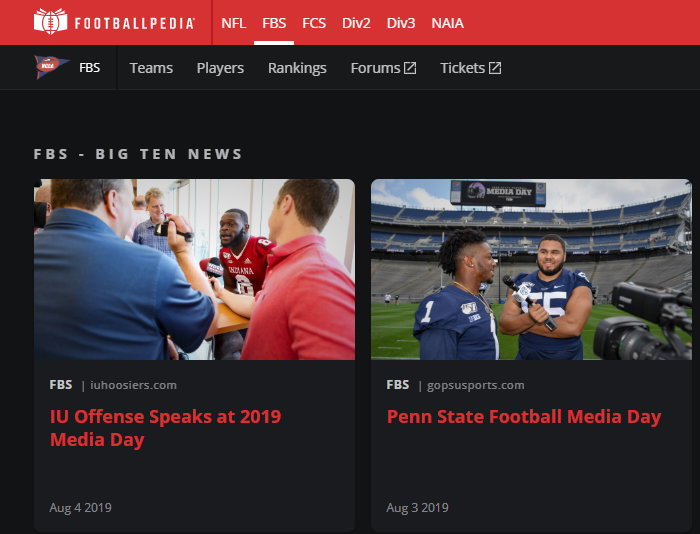This screenshot has width=700, height=534.
Task: Select the FBS tab
Action: point(274,22)
